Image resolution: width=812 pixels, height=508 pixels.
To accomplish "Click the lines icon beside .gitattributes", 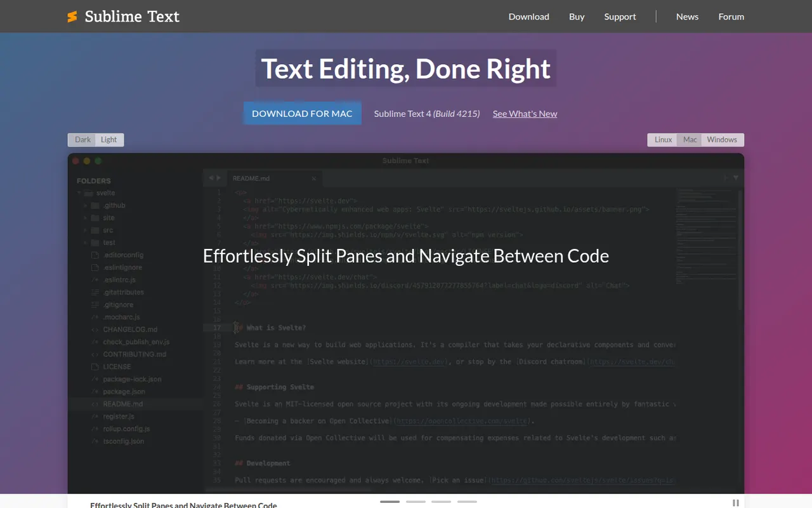I will [96, 292].
